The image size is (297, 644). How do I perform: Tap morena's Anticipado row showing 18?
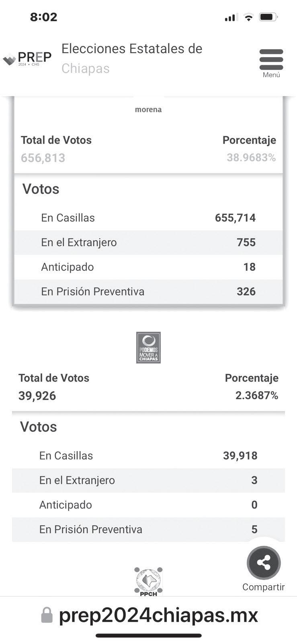coord(148,267)
